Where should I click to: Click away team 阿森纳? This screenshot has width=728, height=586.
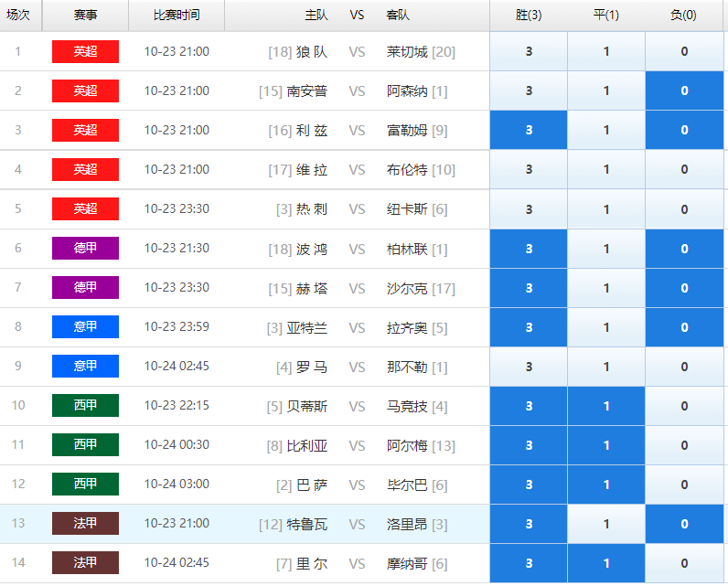pyautogui.click(x=407, y=91)
